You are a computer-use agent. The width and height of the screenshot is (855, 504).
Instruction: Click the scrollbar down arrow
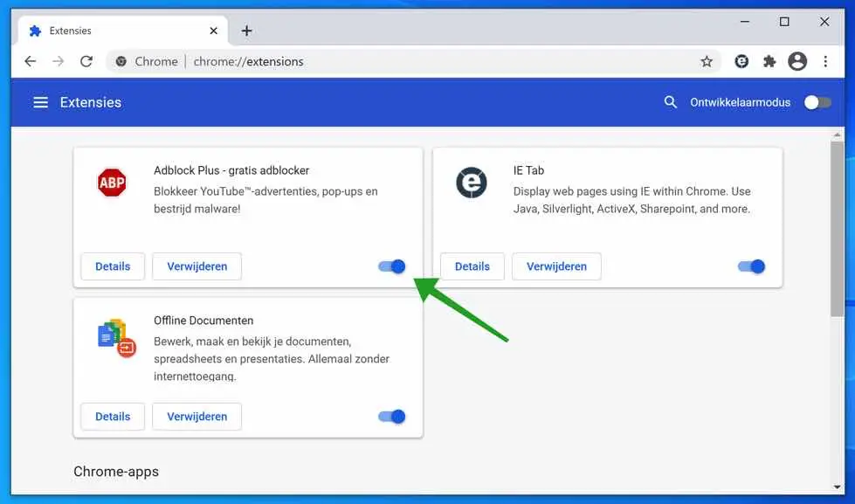837,487
